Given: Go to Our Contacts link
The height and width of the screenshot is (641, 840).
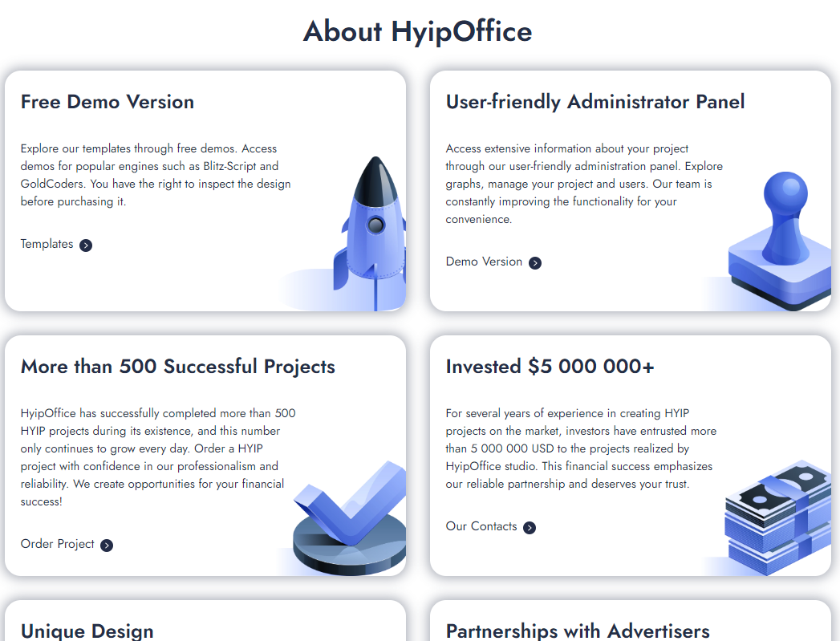Looking at the screenshot, I should tap(481, 526).
